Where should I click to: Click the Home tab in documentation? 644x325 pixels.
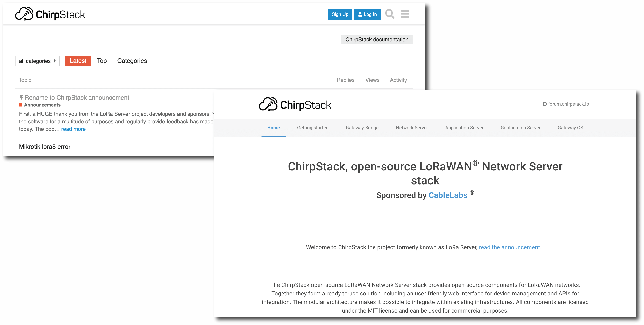tap(274, 127)
